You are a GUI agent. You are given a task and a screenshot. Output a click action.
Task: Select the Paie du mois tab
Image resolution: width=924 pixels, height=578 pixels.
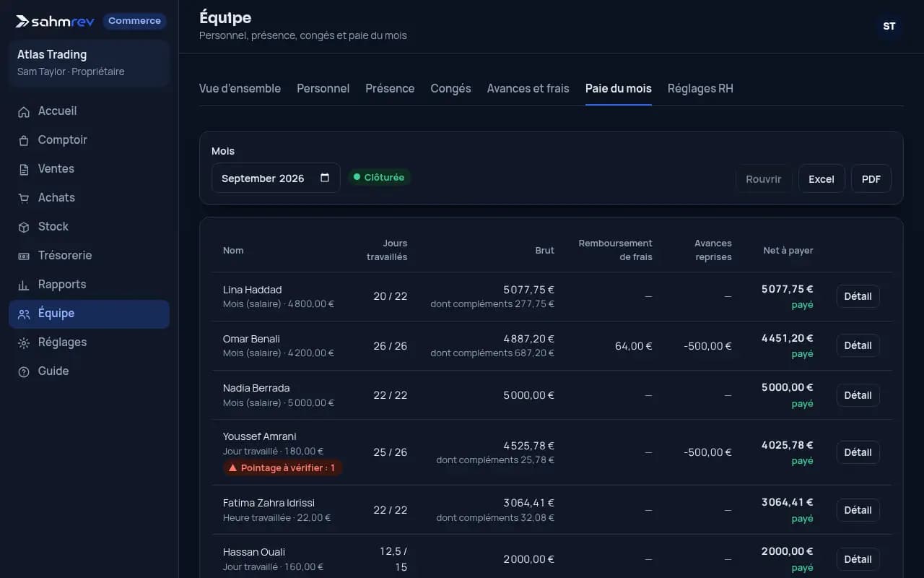pyautogui.click(x=618, y=88)
